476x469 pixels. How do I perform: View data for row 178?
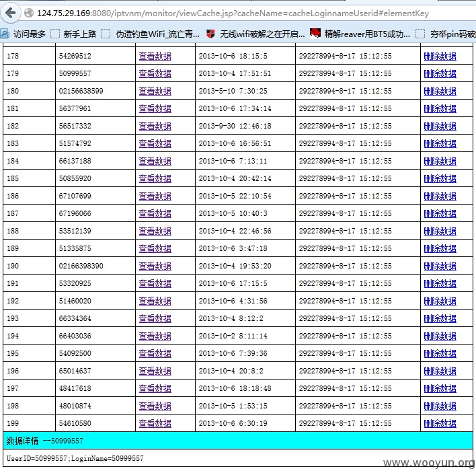coord(155,56)
